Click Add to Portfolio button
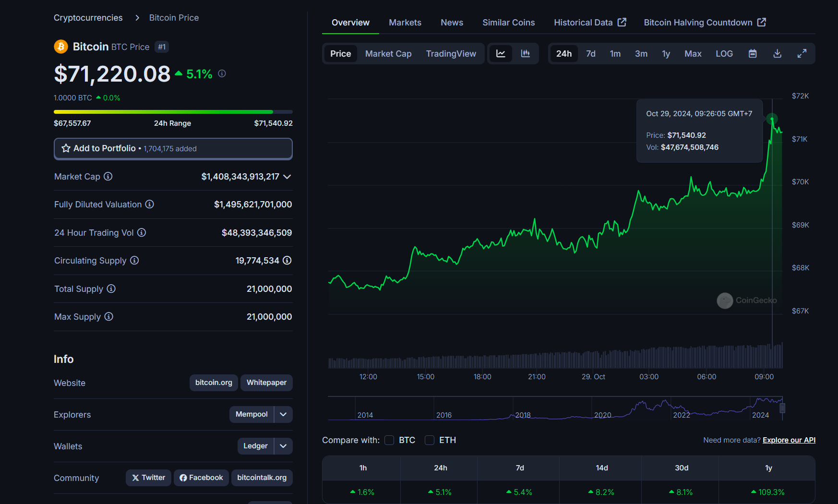 tap(173, 149)
